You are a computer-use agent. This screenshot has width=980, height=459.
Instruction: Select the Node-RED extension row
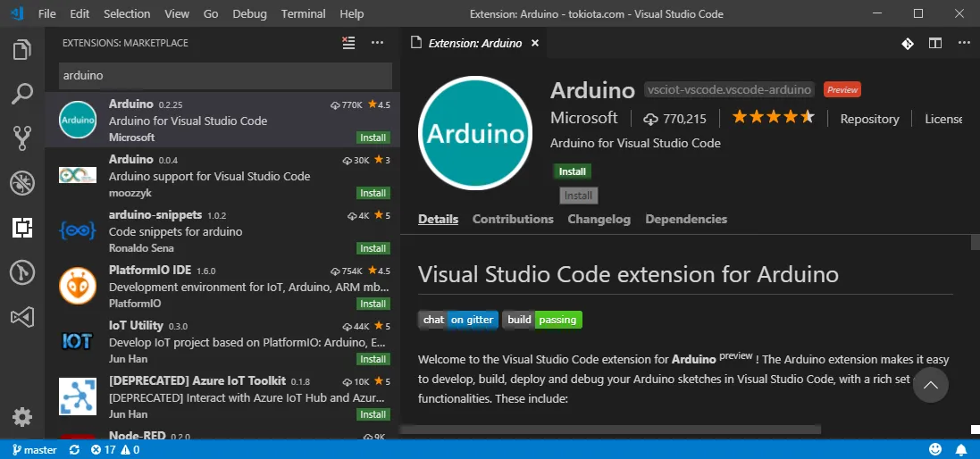222,435
